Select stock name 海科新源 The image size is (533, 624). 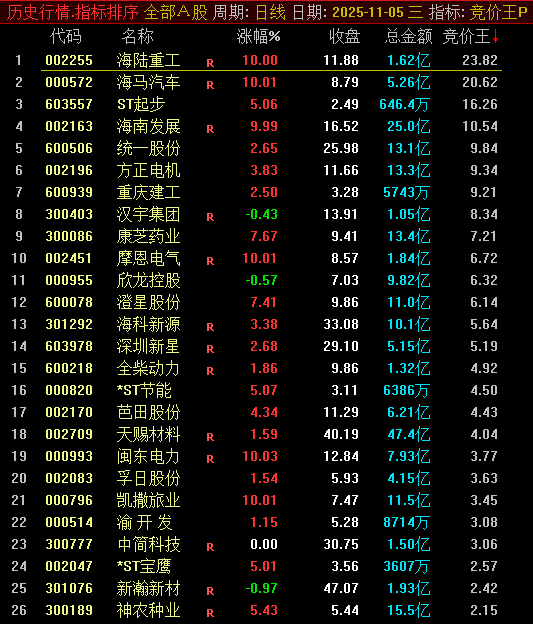pos(148,324)
